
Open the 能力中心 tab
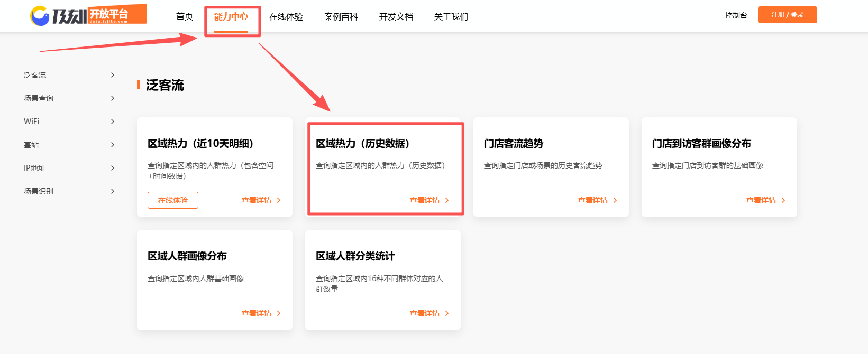coord(231,17)
